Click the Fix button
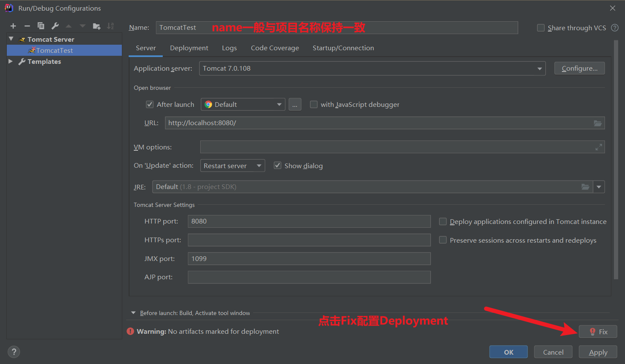Screen dimensions: 625x364 (x=598, y=332)
